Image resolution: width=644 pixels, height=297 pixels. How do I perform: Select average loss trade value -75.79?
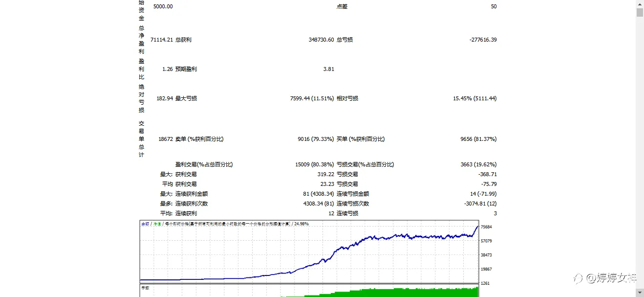click(x=488, y=184)
